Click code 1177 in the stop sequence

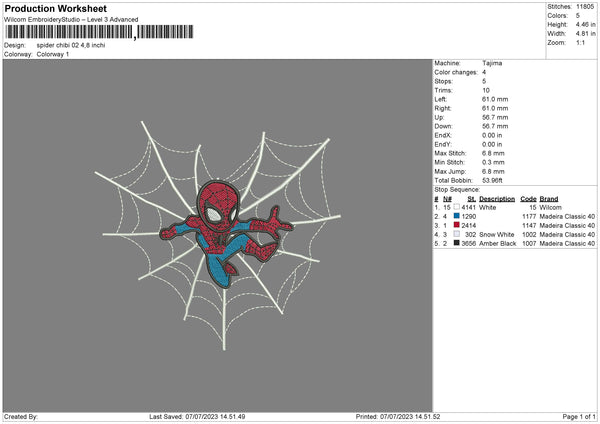click(x=529, y=216)
